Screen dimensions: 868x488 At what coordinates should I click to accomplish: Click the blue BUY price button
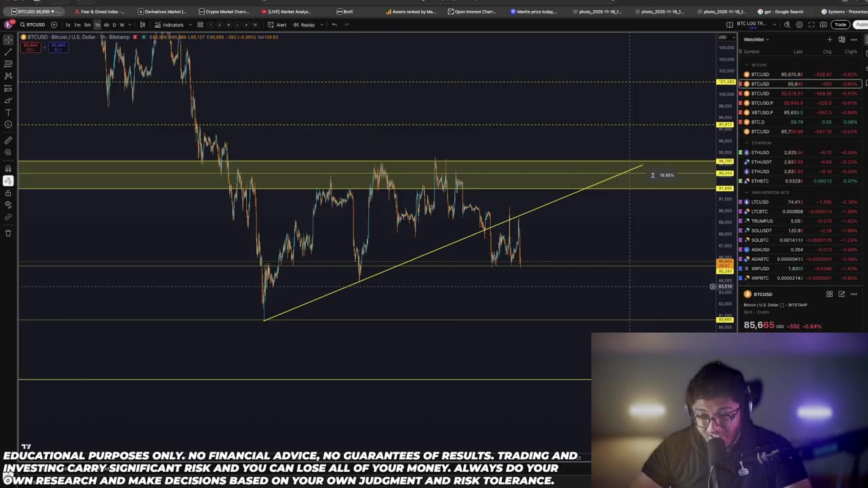point(58,47)
